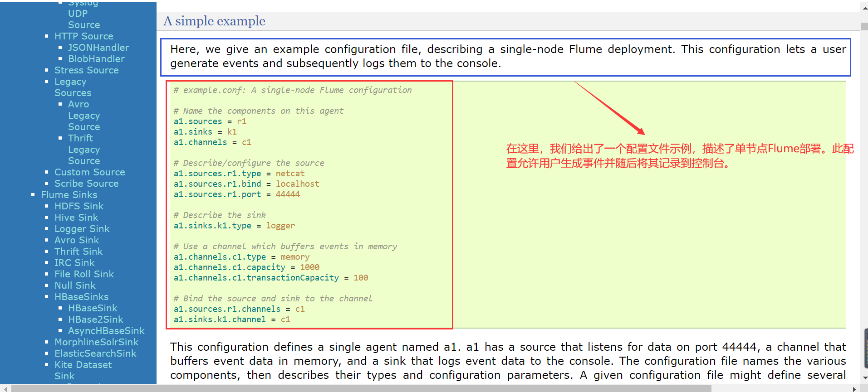Click the 'a1.sinks.k1.channel = c1' line

coord(232,319)
